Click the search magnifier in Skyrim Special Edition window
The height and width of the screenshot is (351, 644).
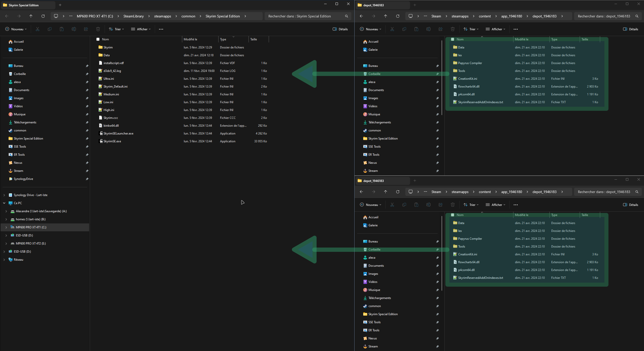(347, 16)
